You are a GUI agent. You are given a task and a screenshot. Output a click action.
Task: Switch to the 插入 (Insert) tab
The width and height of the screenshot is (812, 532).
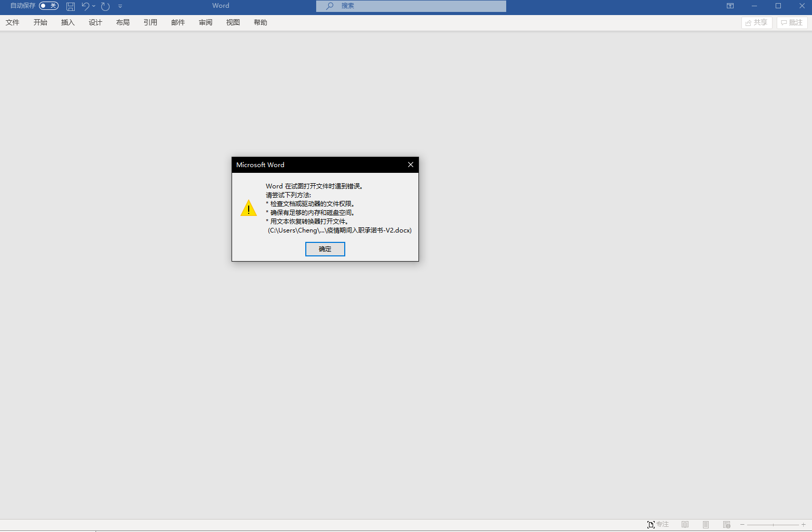68,22
